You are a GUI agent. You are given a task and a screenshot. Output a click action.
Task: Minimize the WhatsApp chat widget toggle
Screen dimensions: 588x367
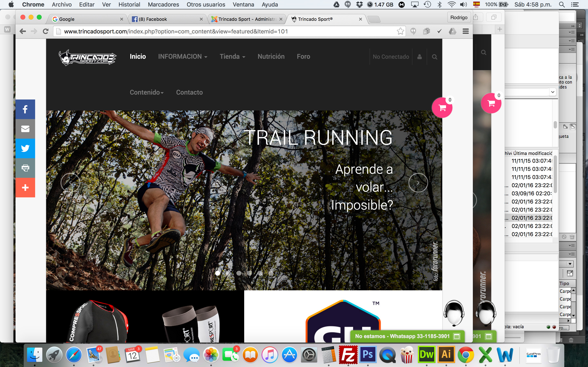[x=457, y=336]
